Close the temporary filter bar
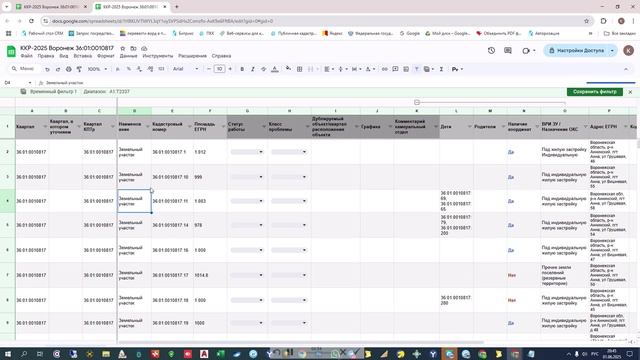Screen dimensions: 640x360 (x=630, y=92)
